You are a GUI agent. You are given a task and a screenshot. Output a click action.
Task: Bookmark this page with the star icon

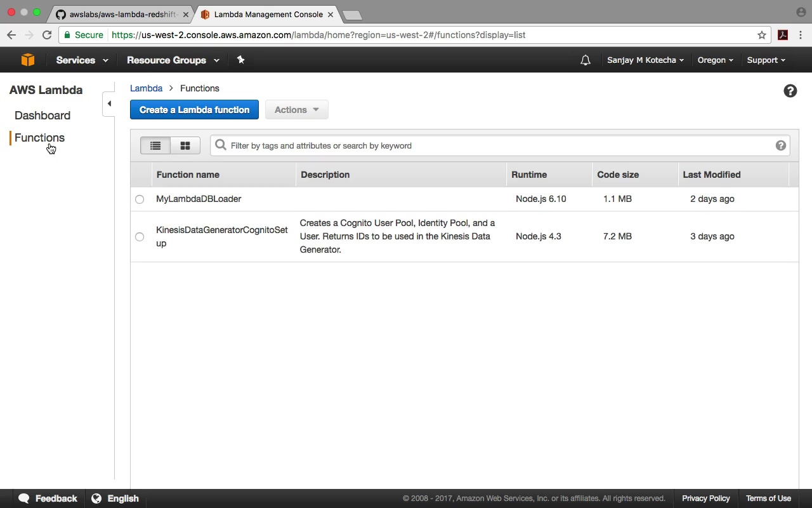coord(762,35)
